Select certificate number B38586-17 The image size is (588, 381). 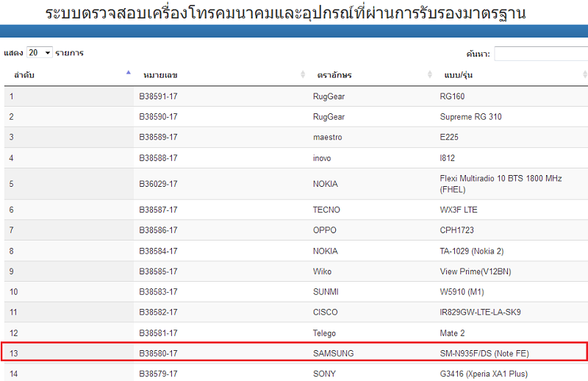point(158,230)
